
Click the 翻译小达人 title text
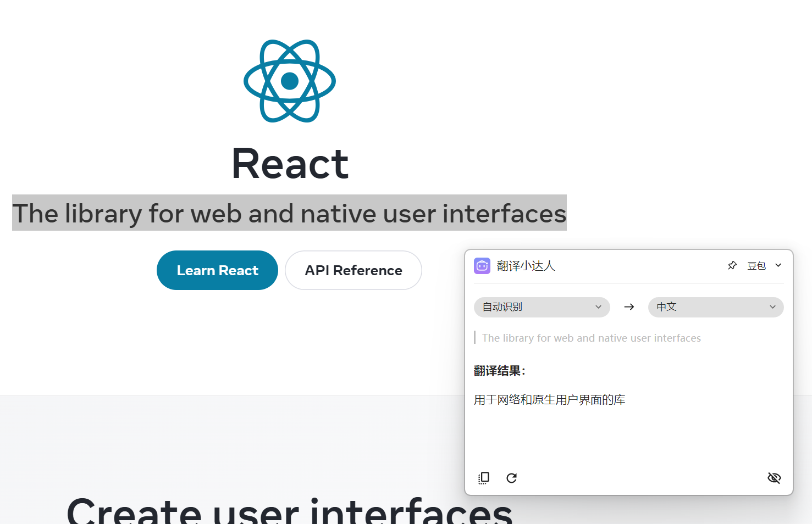526,266
